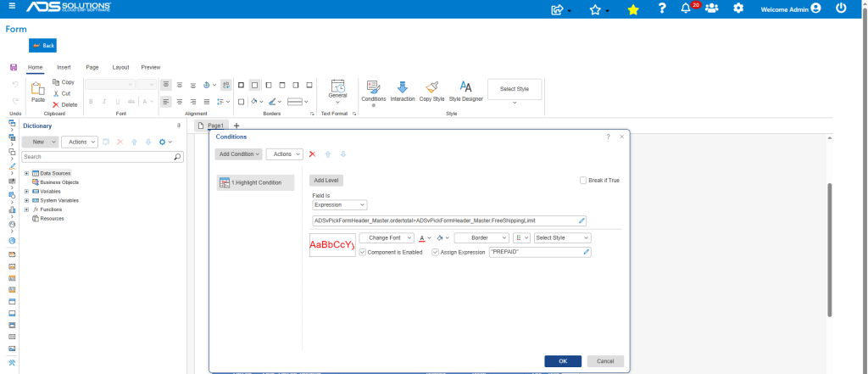This screenshot has width=868, height=374.
Task: Expand Data Sources tree node
Action: coord(26,173)
